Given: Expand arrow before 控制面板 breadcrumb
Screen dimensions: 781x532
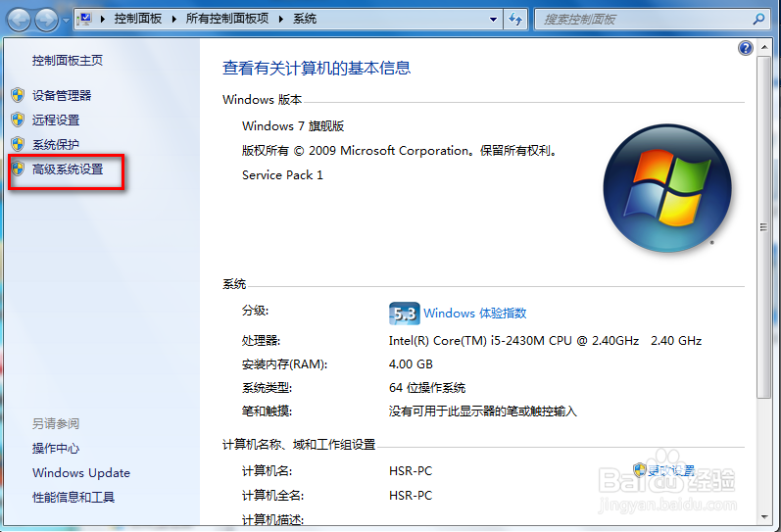Looking at the screenshot, I should point(103,20).
